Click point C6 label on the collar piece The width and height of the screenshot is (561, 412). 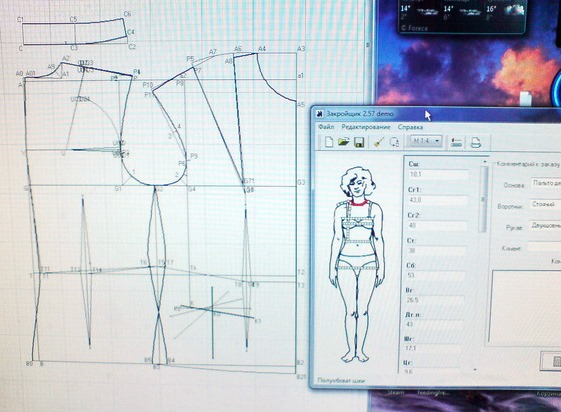coord(127,14)
